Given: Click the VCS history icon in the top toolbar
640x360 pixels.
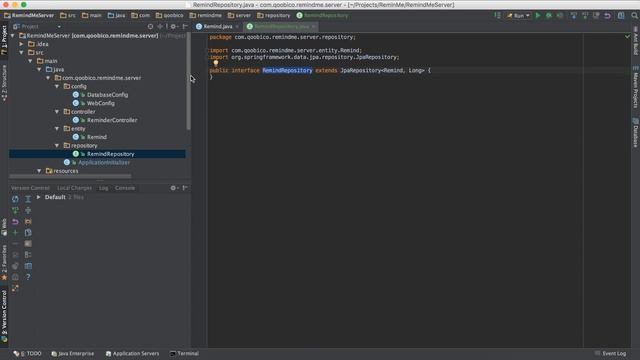Looking at the screenshot, I should tap(596, 16).
